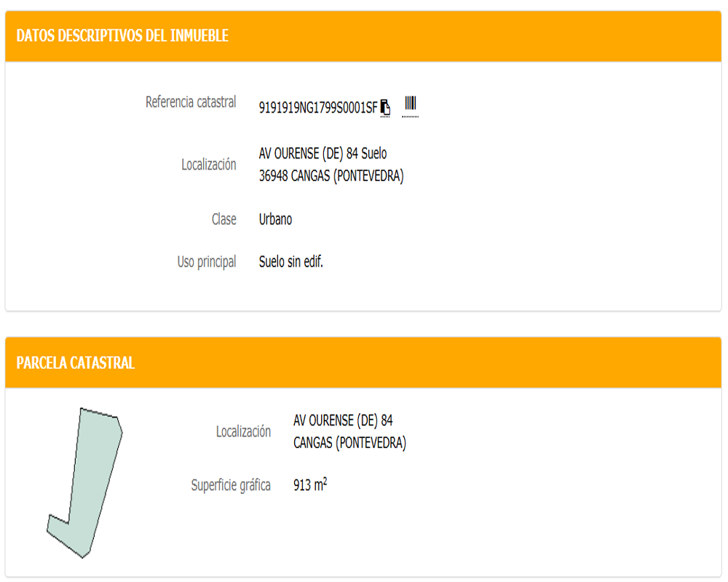This screenshot has width=728, height=582.
Task: Click the 'Uso principal' label
Action: click(207, 262)
